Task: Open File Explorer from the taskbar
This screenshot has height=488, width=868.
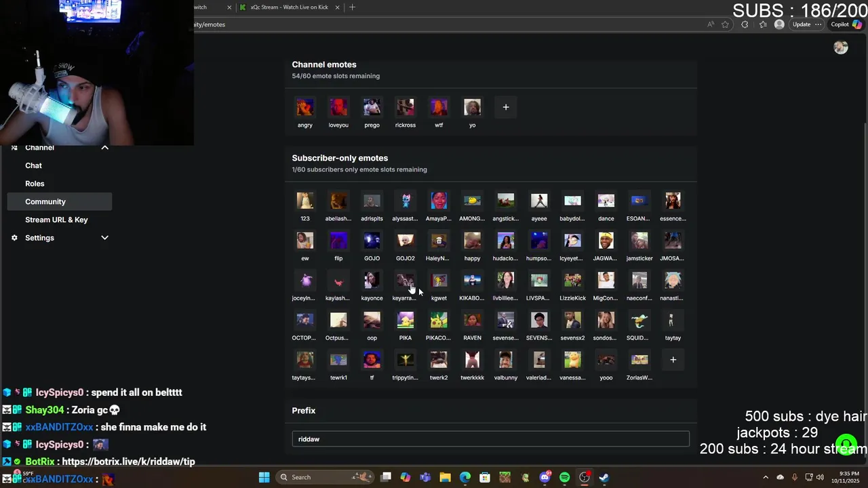Action: click(445, 477)
